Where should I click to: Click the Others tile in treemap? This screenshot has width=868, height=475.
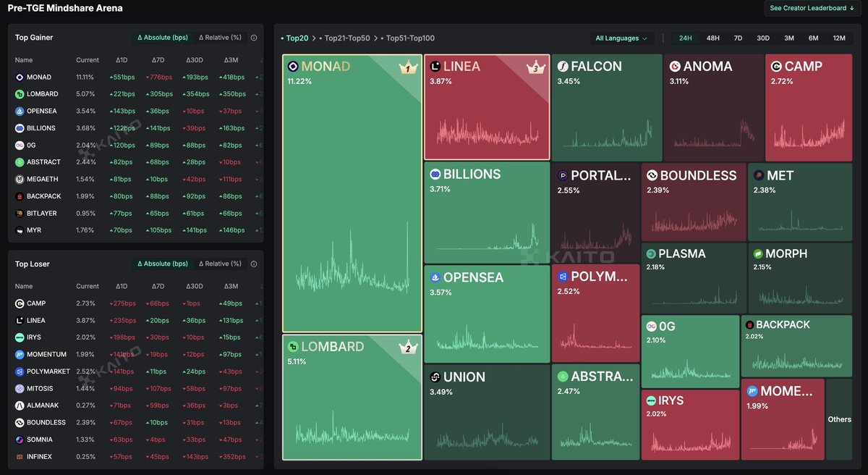tap(839, 419)
